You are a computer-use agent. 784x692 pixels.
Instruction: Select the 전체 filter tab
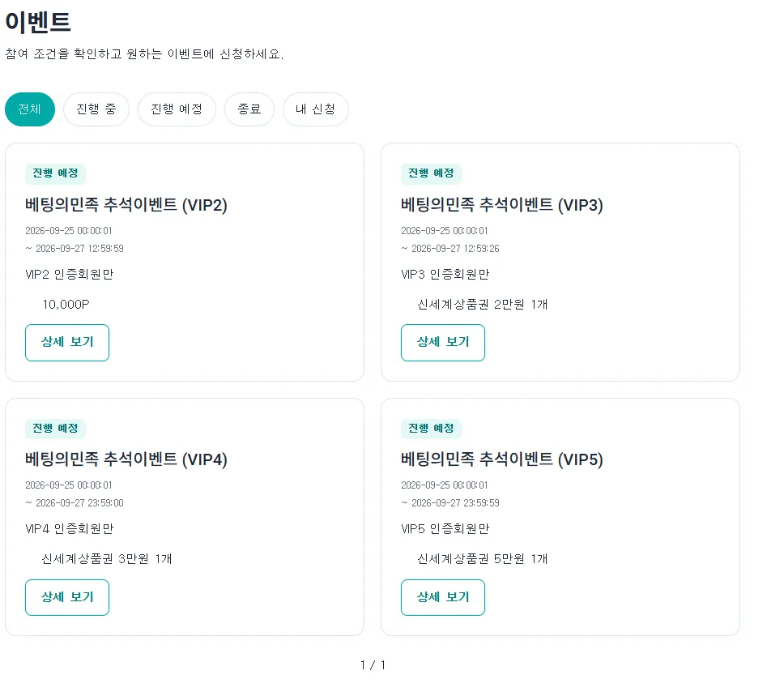pos(30,109)
